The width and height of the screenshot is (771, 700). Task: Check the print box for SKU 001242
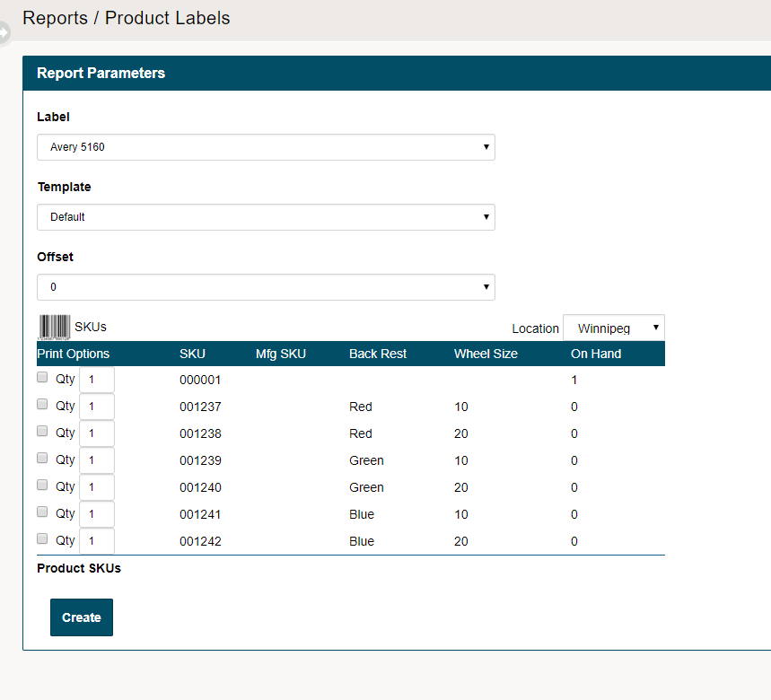41,537
